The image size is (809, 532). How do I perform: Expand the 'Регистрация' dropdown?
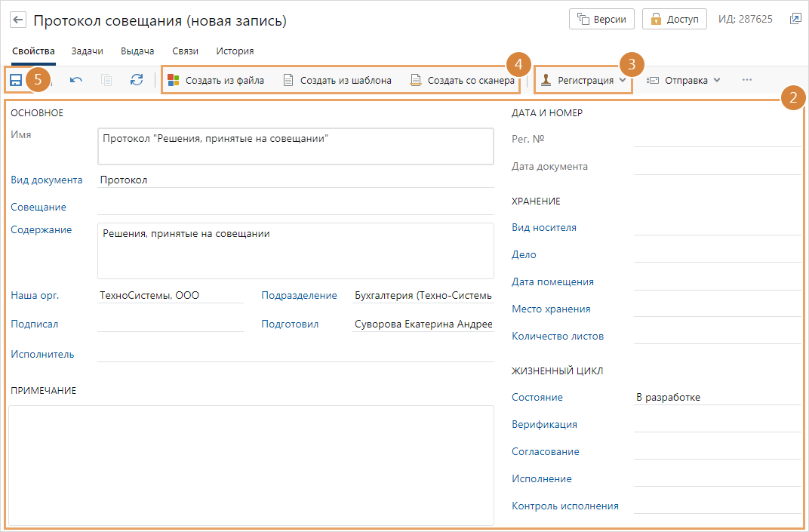584,80
